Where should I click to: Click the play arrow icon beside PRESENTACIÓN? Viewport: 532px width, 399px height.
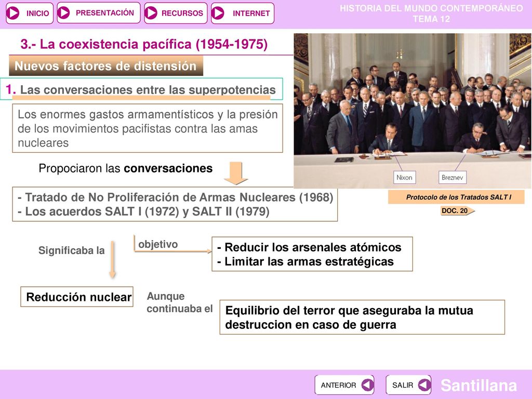coord(64,12)
